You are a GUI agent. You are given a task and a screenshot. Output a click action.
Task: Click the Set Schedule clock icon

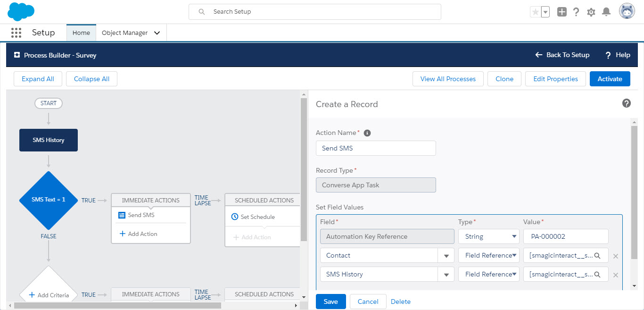tap(235, 217)
